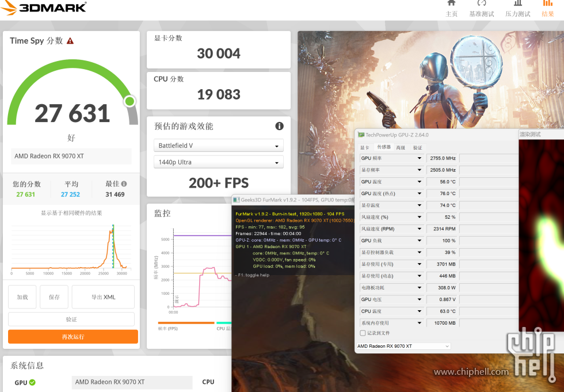Click the GPU-Z title bar icon

tap(361, 135)
